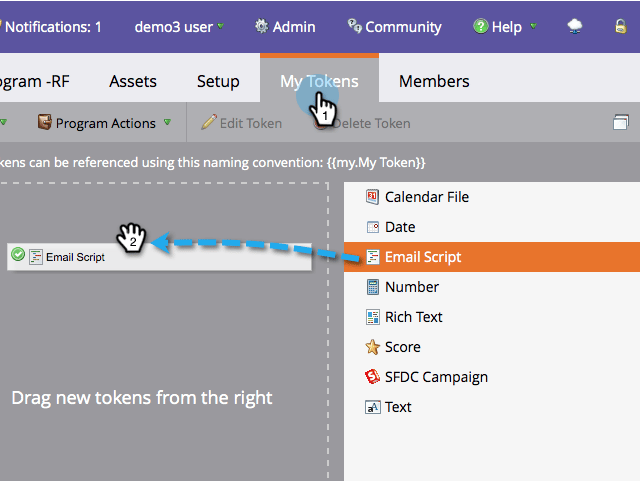Image resolution: width=641 pixels, height=481 pixels.
Task: Pick the Date token icon
Action: (372, 227)
